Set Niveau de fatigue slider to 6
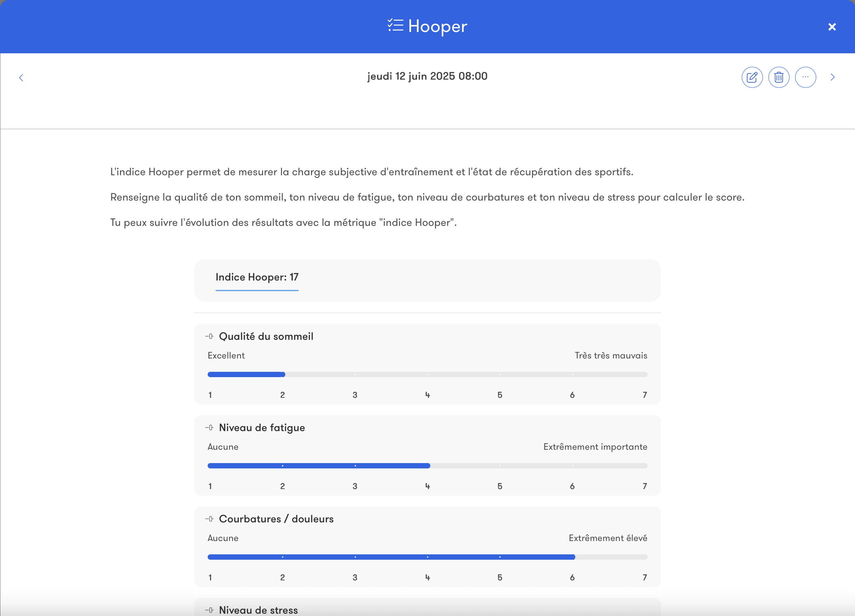 click(x=572, y=466)
